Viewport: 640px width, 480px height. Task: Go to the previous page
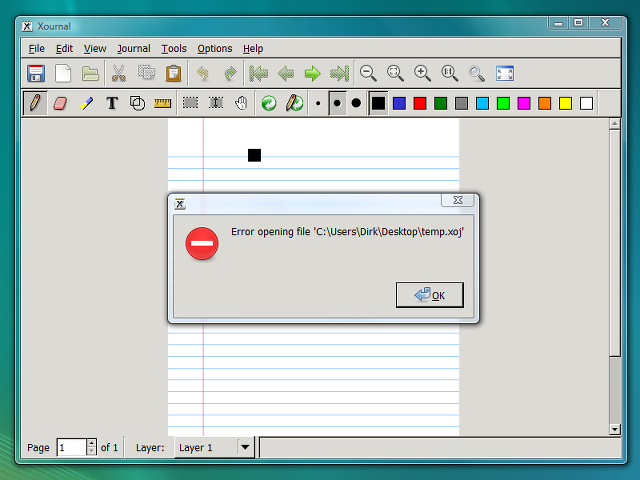click(286, 73)
